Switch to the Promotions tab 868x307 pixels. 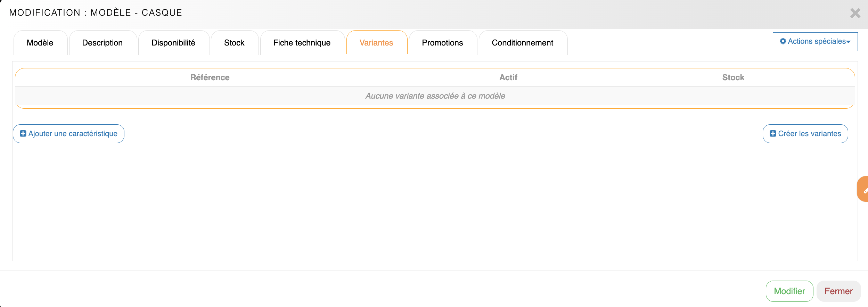(442, 43)
